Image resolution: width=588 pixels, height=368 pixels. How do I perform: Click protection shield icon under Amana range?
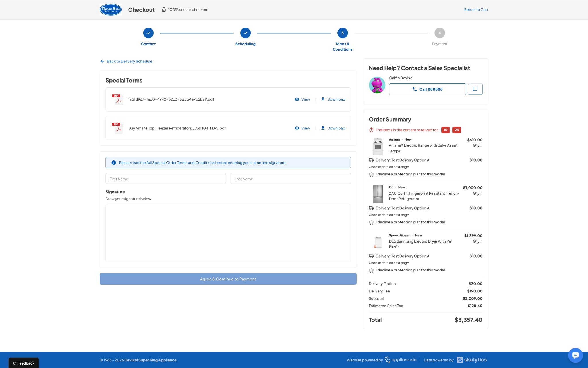click(371, 175)
